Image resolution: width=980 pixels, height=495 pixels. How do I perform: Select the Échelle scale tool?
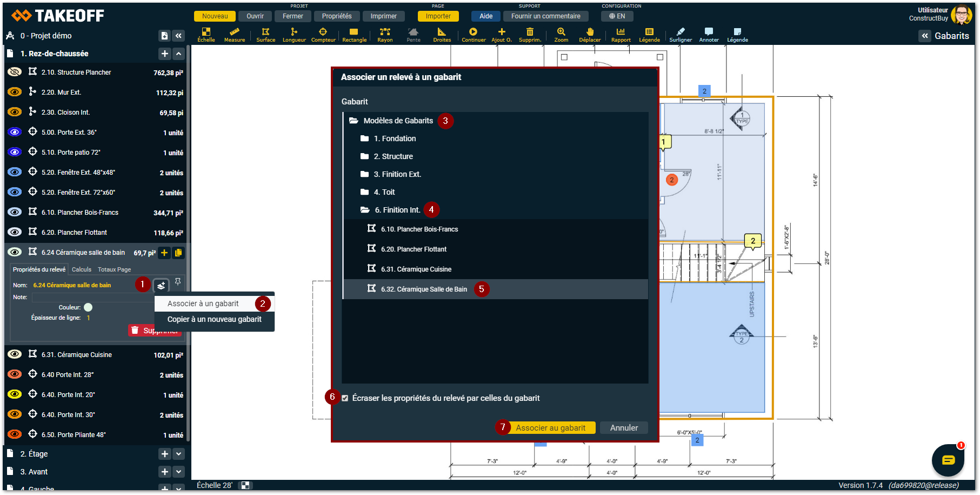click(x=206, y=35)
